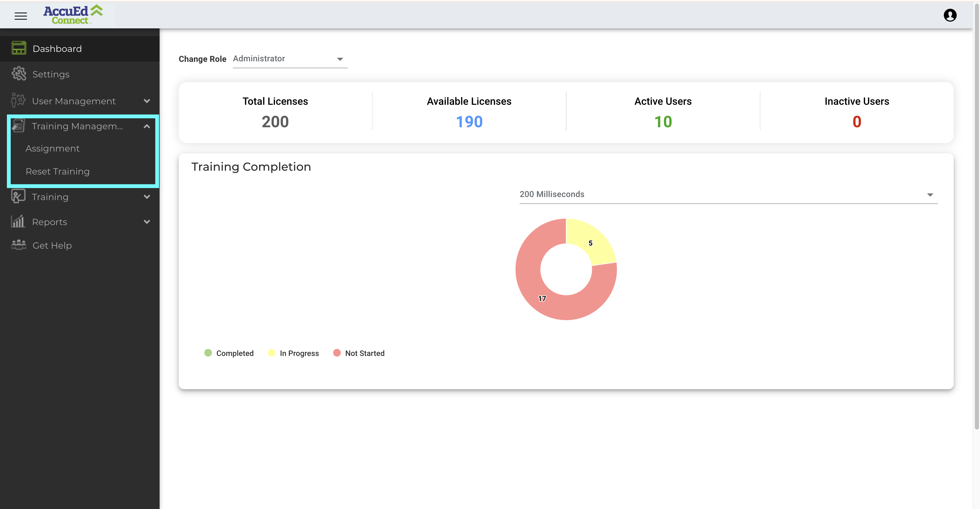This screenshot has height=509, width=980.
Task: Click the Get Help icon
Action: 19,245
